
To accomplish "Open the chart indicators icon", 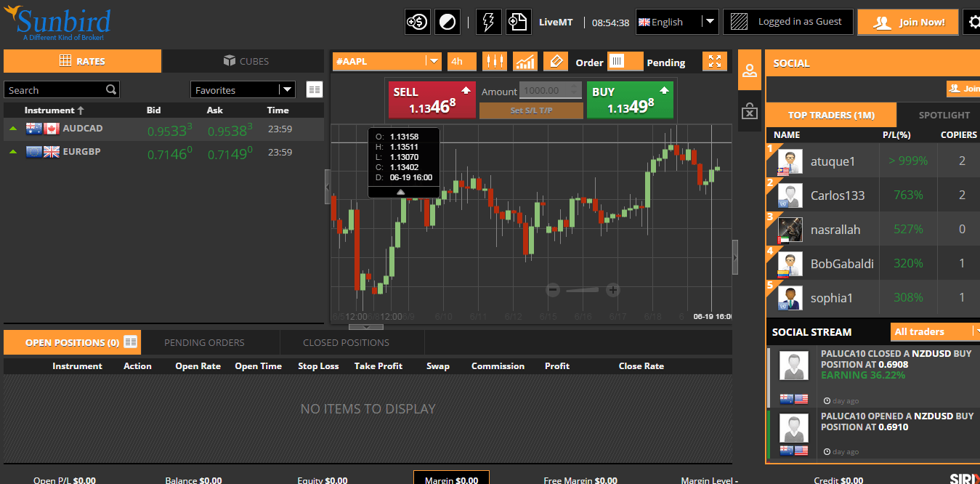I will pos(525,62).
